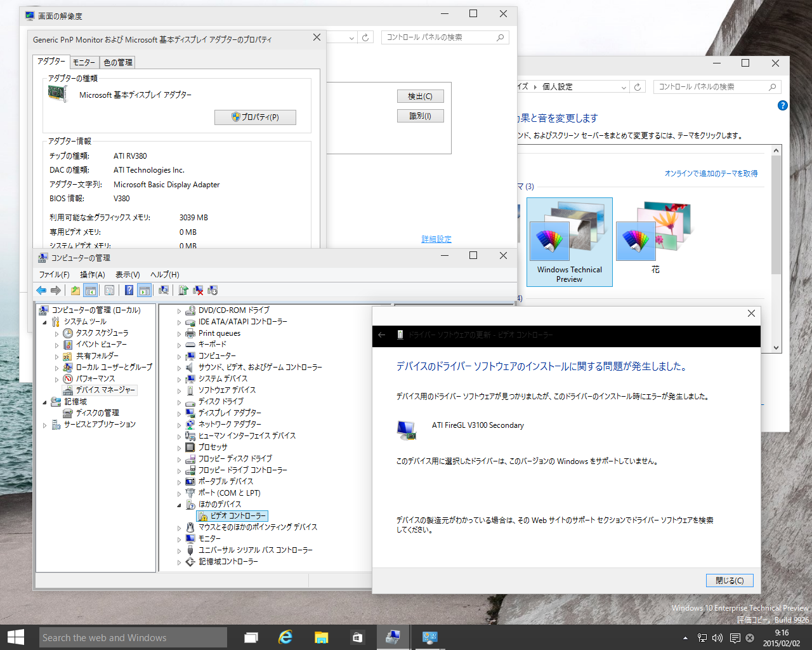812x650 pixels.
Task: Expand the タスク スケジューラ tree node
Action: (56, 333)
